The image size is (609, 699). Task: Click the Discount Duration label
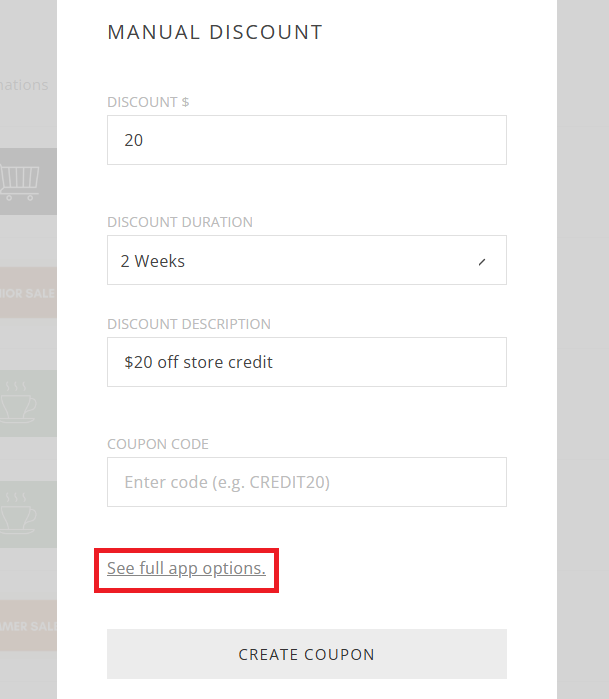tap(180, 222)
